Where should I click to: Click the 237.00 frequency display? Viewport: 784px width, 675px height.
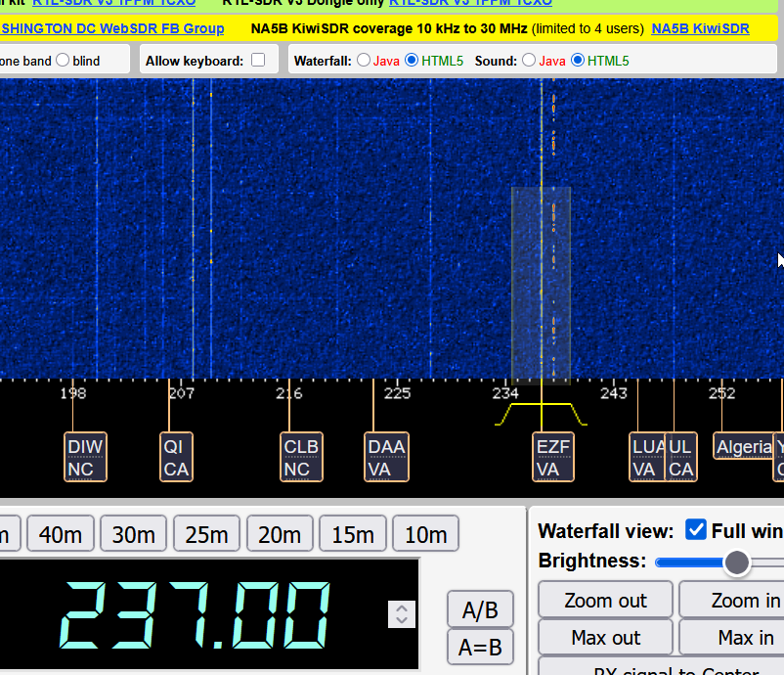coord(196,614)
